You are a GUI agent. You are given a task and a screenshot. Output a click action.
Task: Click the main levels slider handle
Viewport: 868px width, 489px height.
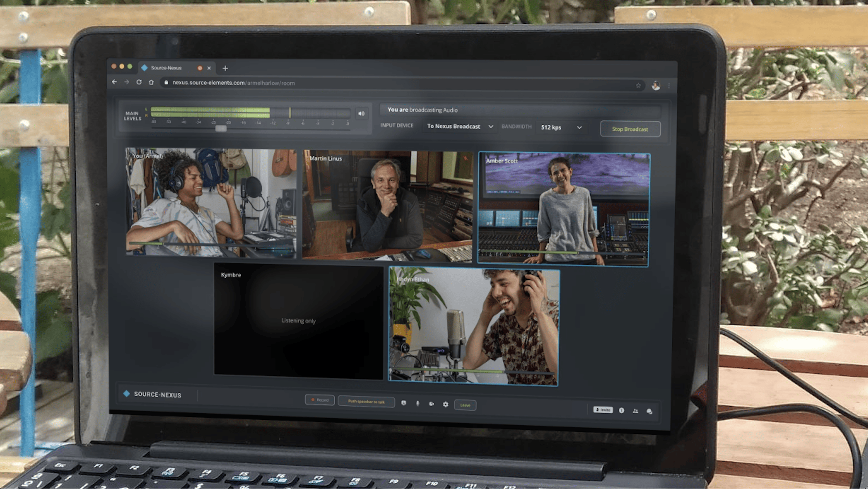(221, 128)
